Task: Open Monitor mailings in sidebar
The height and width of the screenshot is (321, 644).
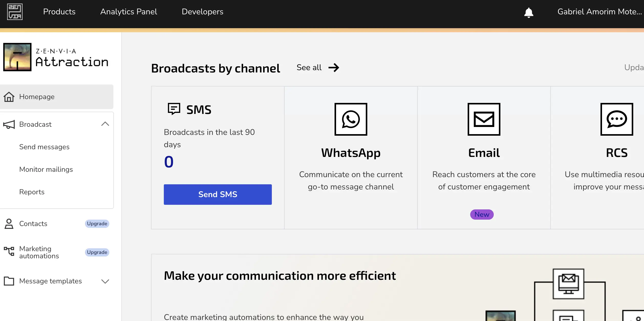Action: (46, 169)
